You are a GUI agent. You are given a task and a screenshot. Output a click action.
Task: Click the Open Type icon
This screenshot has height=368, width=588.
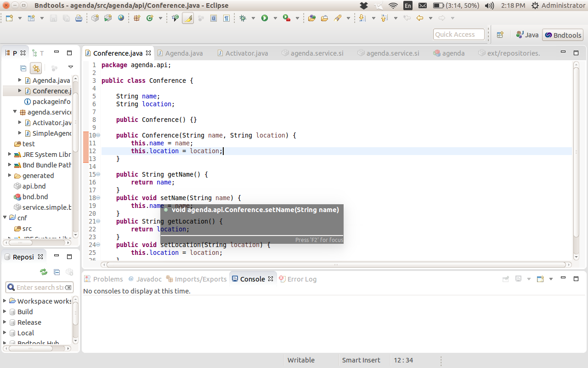coord(312,18)
